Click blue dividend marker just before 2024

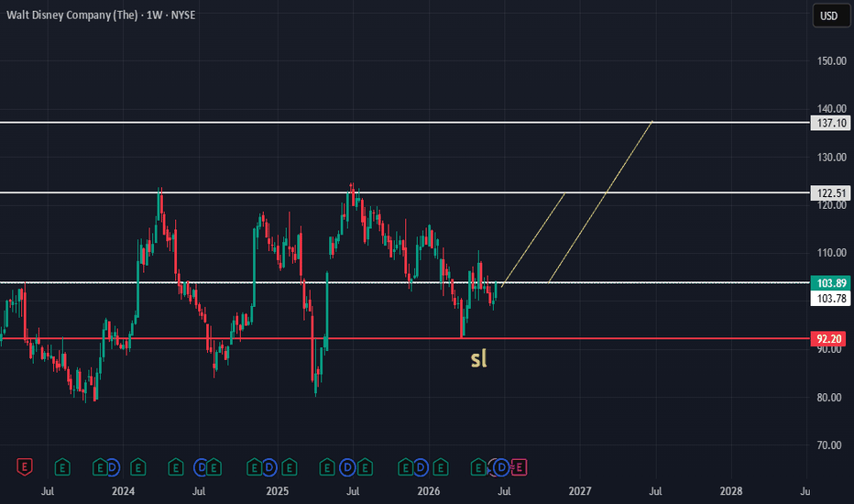[x=112, y=467]
